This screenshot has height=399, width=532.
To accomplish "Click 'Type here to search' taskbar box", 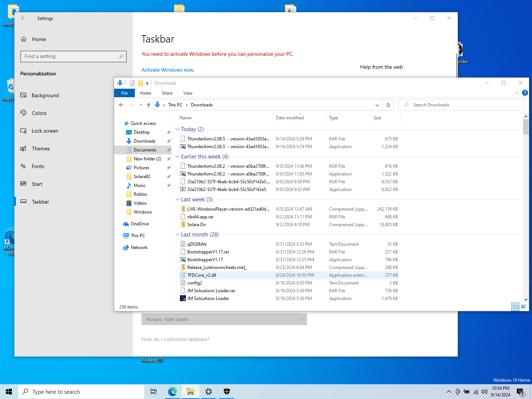I will [x=81, y=392].
